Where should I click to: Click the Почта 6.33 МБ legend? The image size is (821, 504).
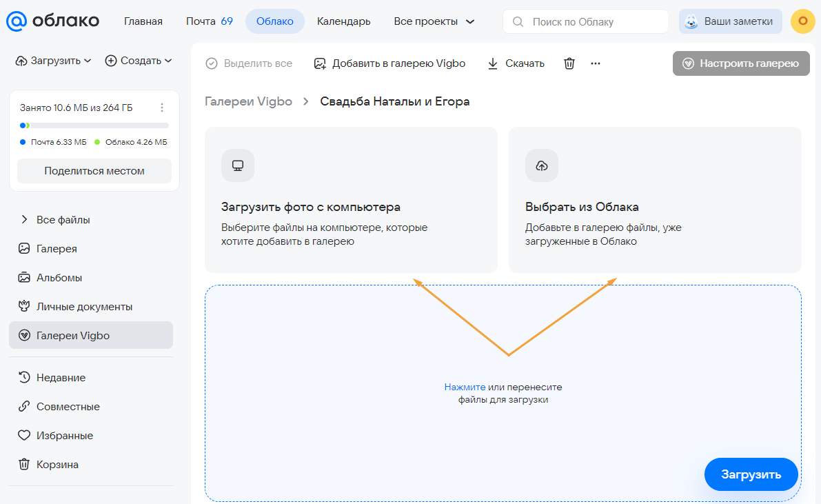(53, 142)
